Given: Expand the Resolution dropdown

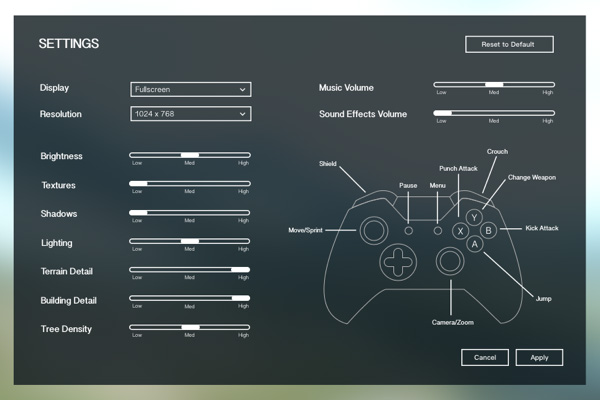Looking at the screenshot, I should (x=190, y=114).
